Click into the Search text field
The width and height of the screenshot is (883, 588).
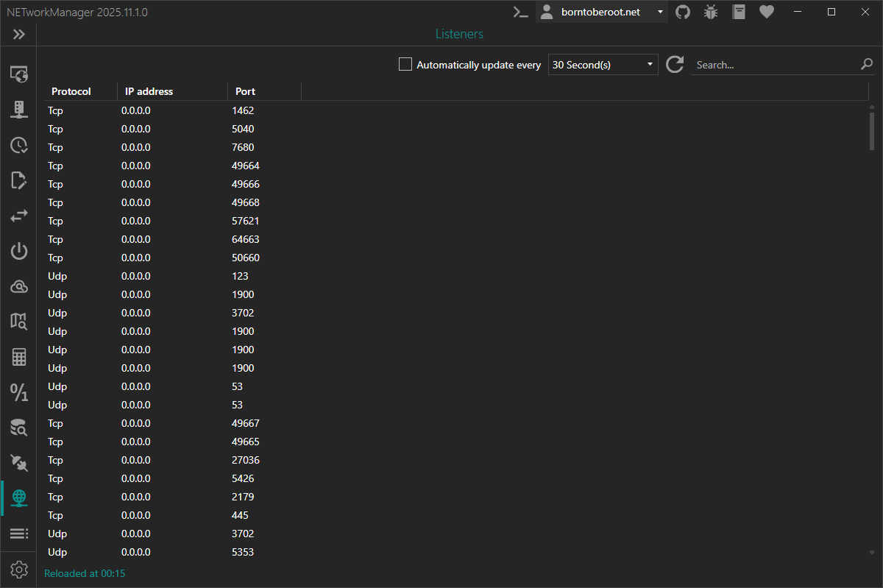pyautogui.click(x=773, y=65)
